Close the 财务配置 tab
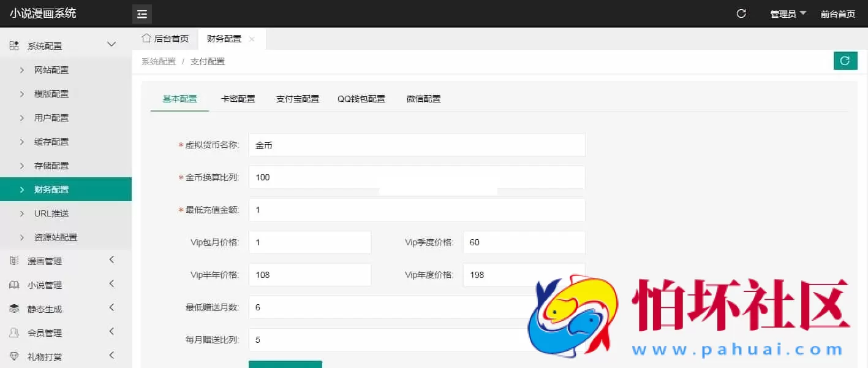 [x=252, y=38]
